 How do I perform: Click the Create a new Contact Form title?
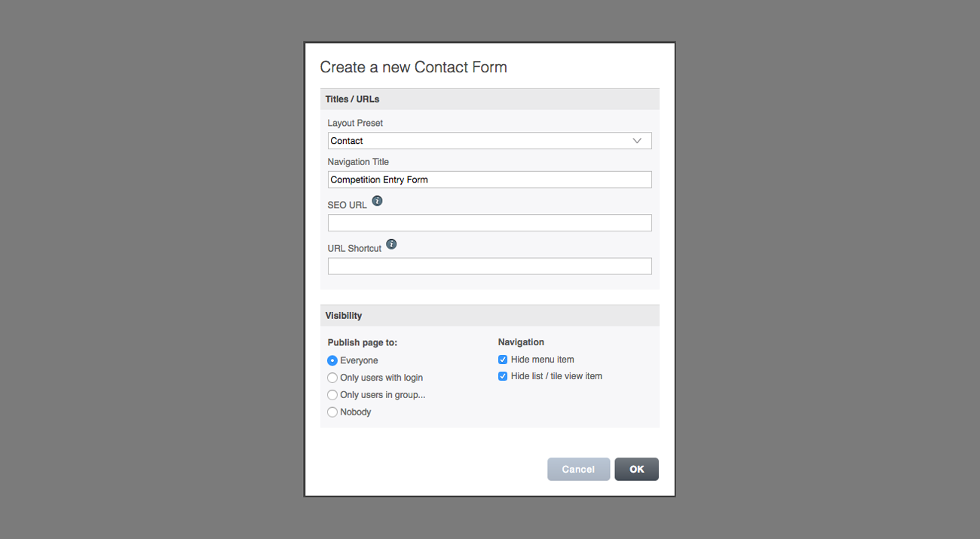tap(413, 67)
